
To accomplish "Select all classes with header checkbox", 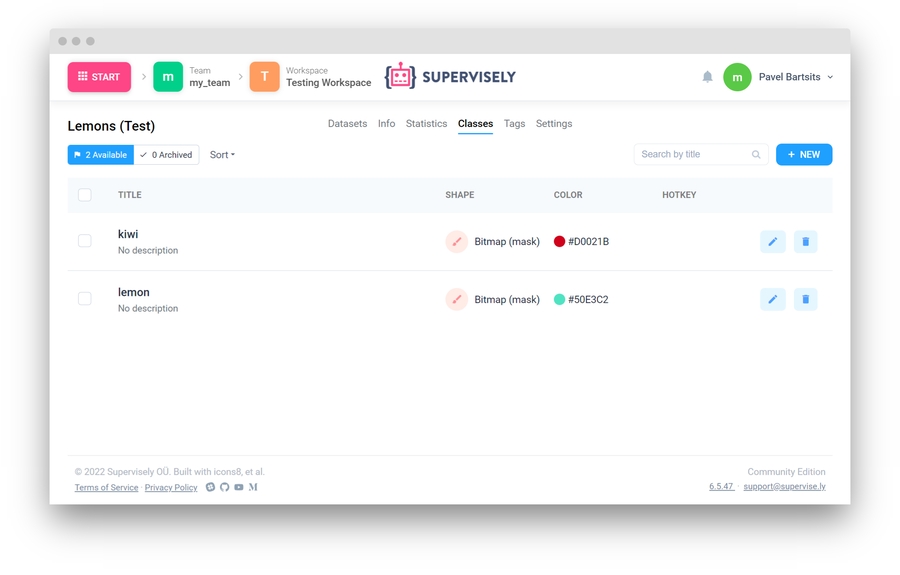I will 85,195.
